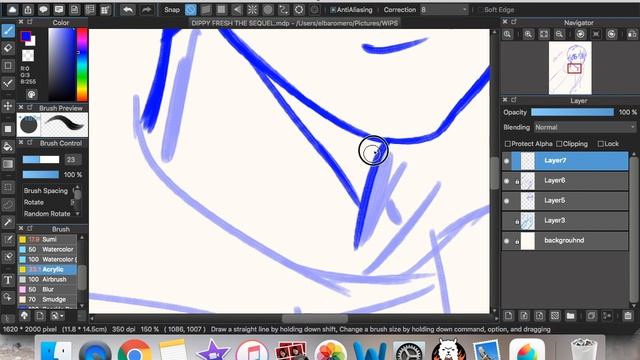
Task: Select the 50 Watercolor brush
Action: pyautogui.click(x=47, y=249)
